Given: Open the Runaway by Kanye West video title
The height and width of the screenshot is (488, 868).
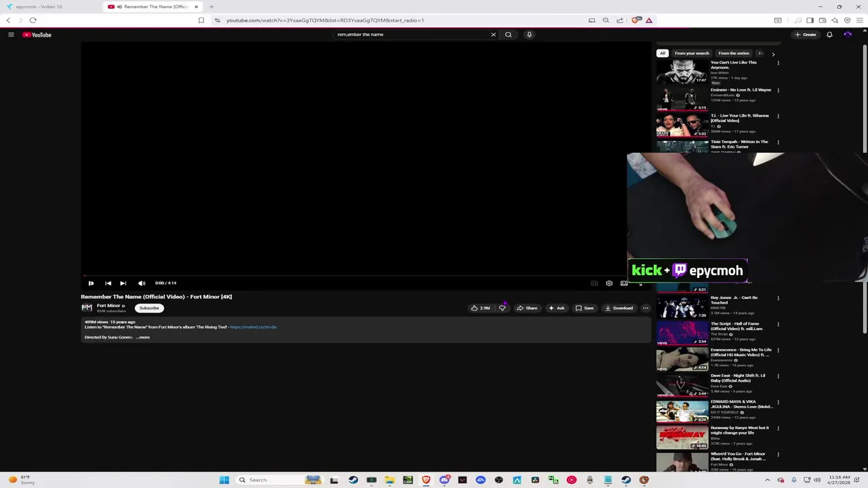Looking at the screenshot, I should pos(740,430).
